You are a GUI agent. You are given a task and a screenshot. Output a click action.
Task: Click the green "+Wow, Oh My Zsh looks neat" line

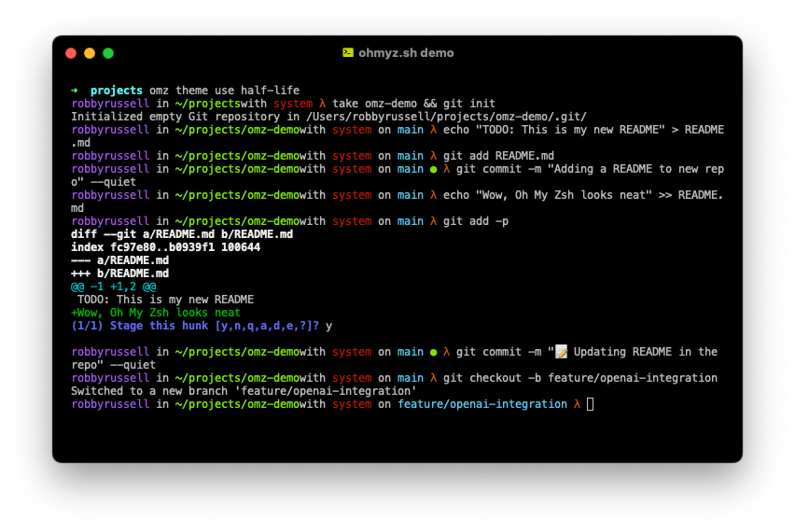click(x=156, y=313)
